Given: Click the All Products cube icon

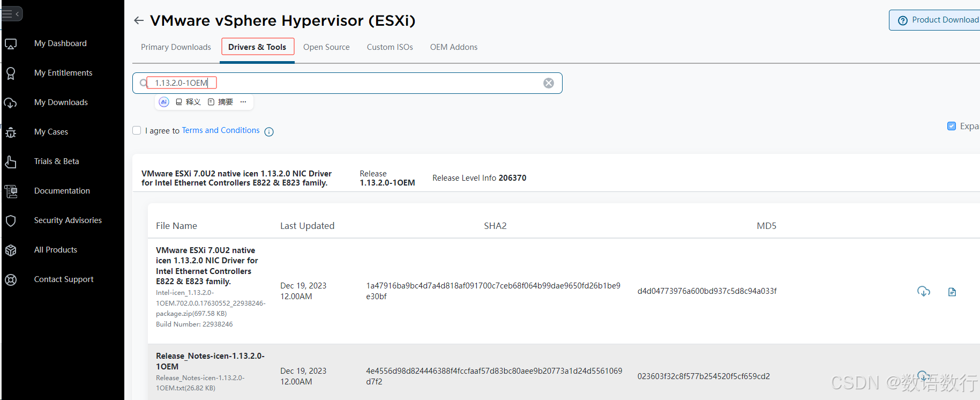Looking at the screenshot, I should tap(11, 250).
